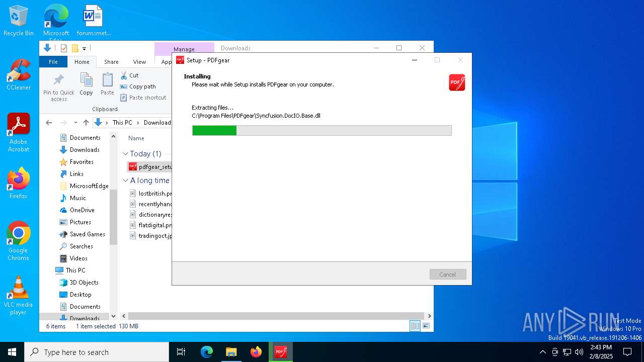The width and height of the screenshot is (644, 362).
Task: Launch CCleaner from desktop
Action: point(19,75)
